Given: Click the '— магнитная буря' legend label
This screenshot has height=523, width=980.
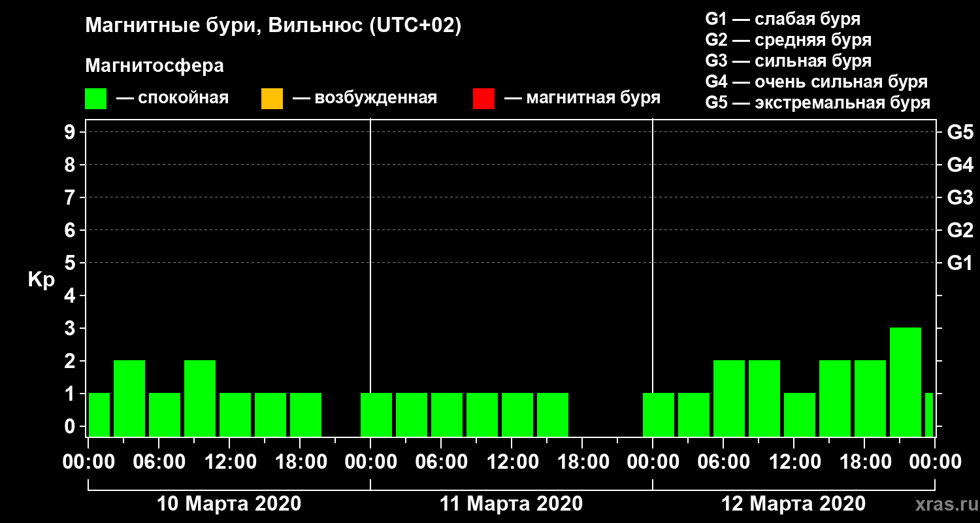Looking at the screenshot, I should point(583,98).
